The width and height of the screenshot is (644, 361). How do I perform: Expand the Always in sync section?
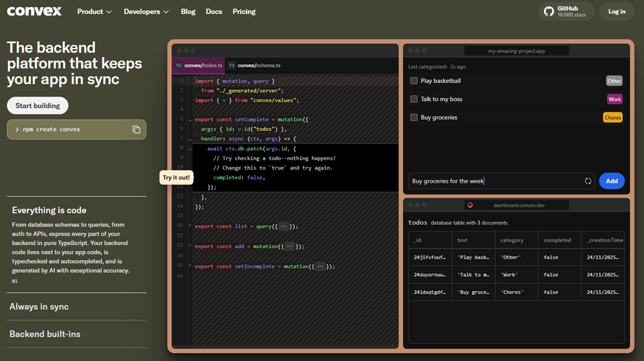click(x=39, y=307)
